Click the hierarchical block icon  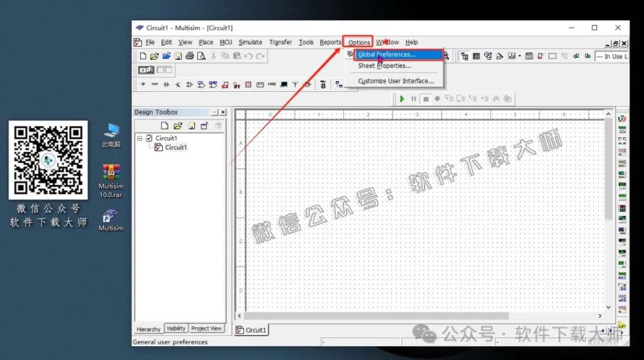[x=339, y=85]
